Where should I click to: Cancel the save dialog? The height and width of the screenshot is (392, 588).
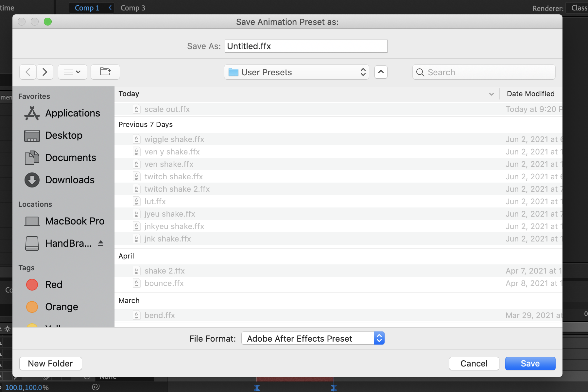click(474, 363)
